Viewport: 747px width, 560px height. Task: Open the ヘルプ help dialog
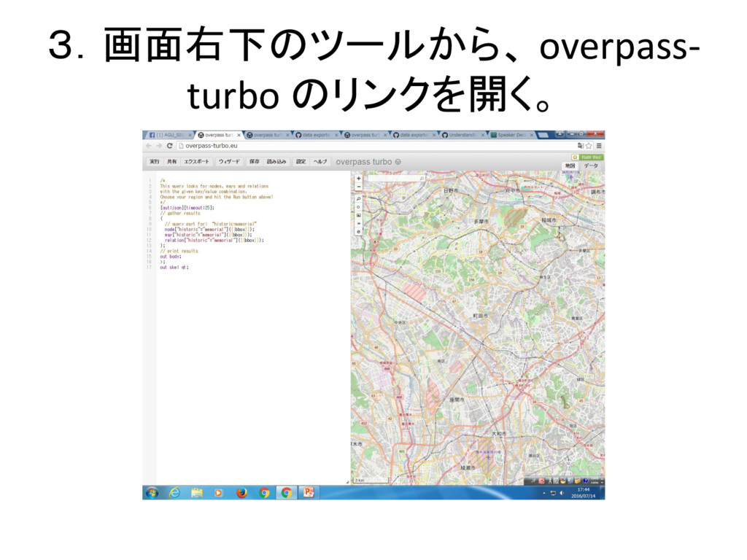click(320, 162)
